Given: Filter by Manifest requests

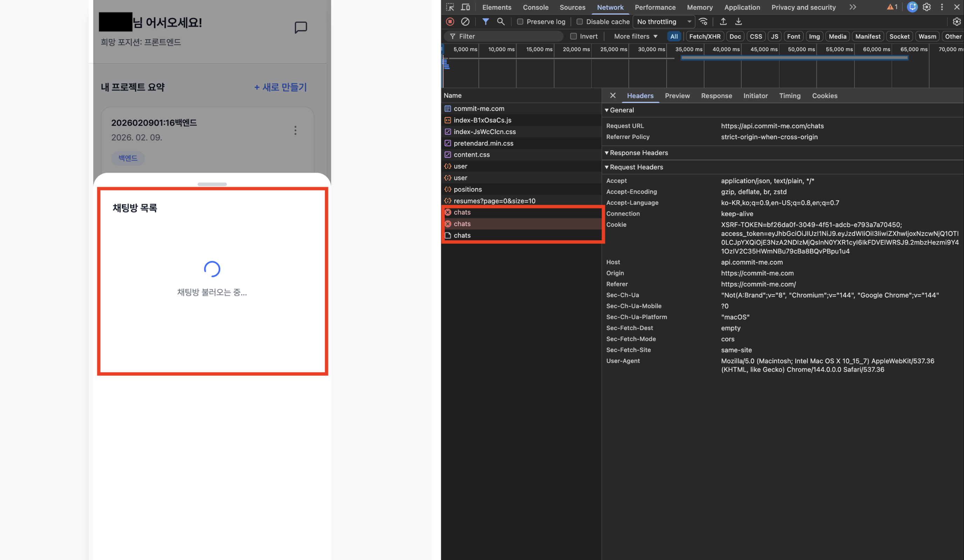Looking at the screenshot, I should point(868,36).
